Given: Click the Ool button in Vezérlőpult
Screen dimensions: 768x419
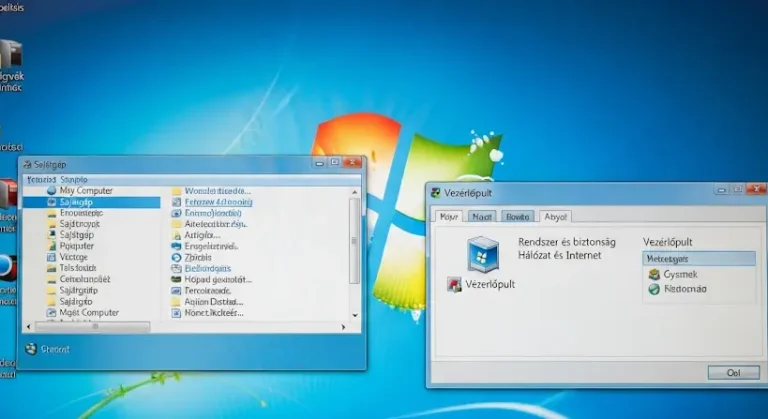Looking at the screenshot, I should coord(733,372).
